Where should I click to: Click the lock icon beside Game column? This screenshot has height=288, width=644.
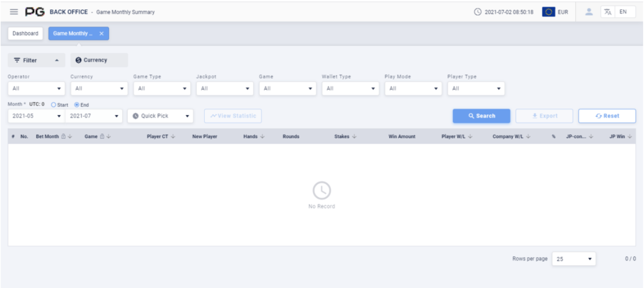102,136
